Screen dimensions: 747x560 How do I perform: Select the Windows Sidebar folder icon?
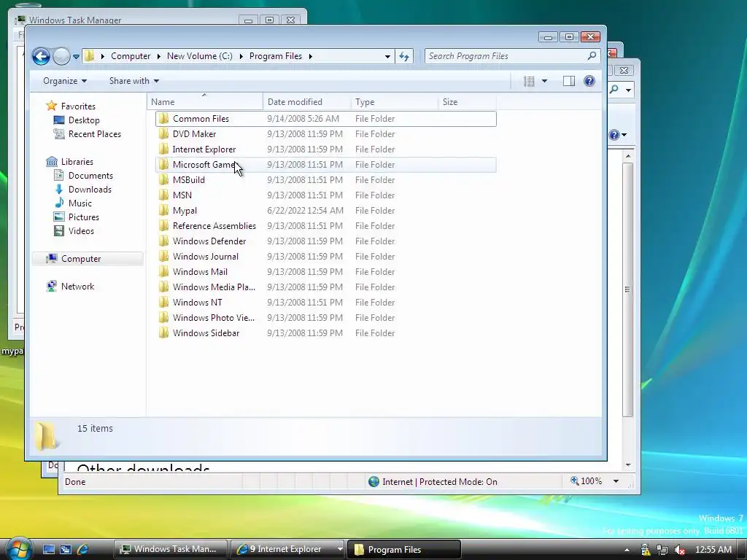[163, 332]
